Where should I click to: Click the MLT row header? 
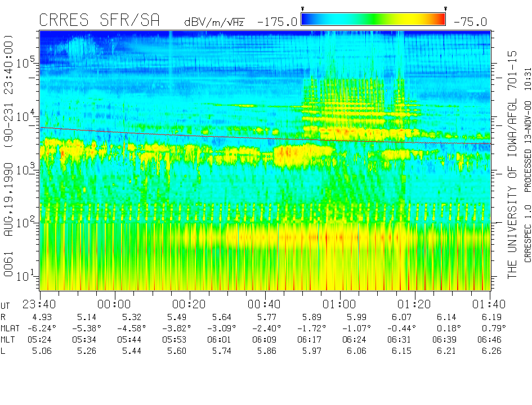8,339
